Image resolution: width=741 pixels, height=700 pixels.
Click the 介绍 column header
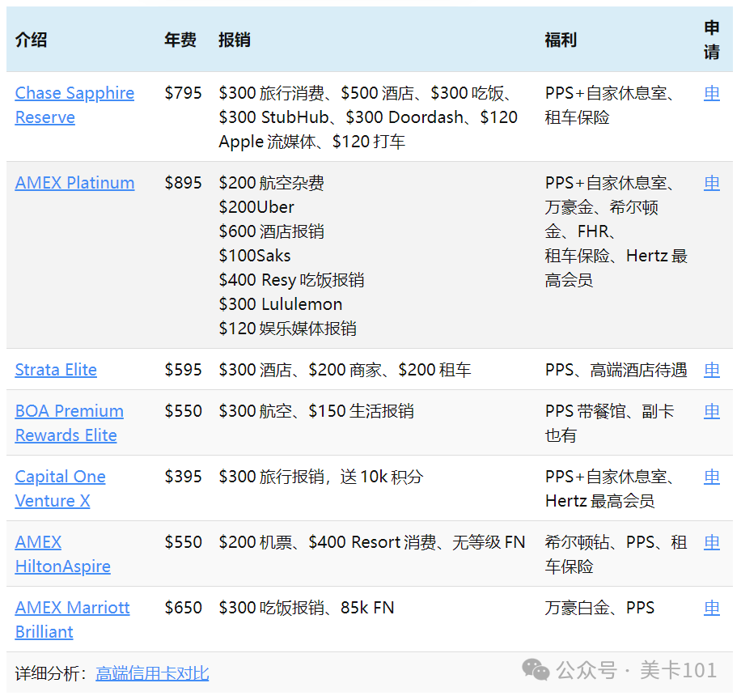32,39
